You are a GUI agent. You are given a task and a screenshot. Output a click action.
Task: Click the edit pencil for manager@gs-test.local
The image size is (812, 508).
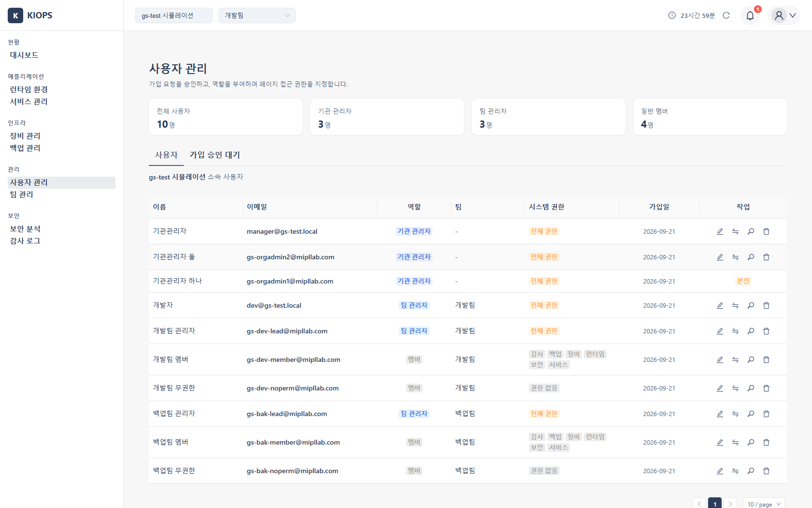pyautogui.click(x=720, y=231)
